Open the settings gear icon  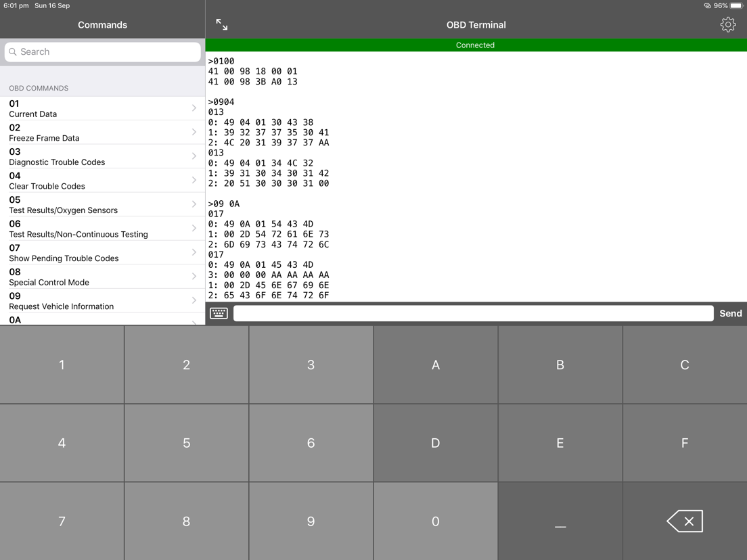727,25
